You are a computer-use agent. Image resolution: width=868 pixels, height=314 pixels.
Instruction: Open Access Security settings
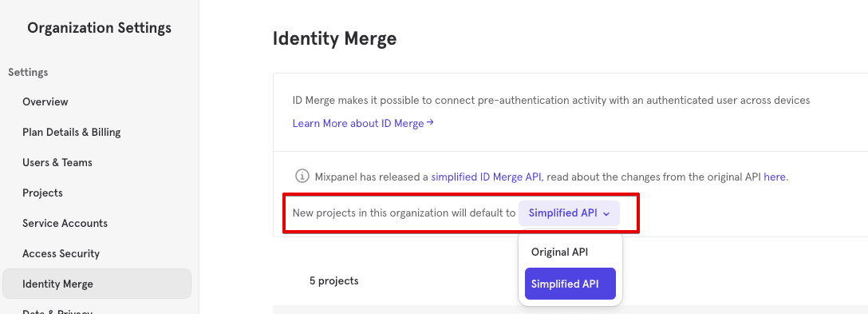tap(61, 253)
